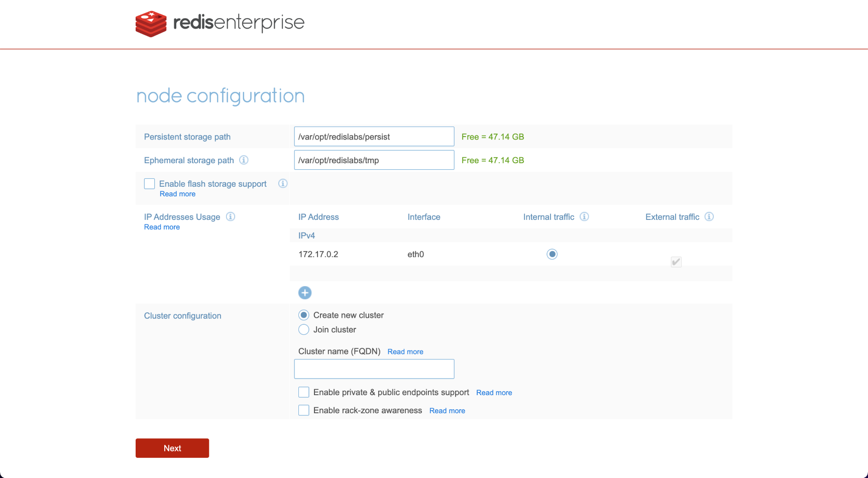Click the Persistent storage path field
This screenshot has width=868, height=478.
(x=374, y=137)
